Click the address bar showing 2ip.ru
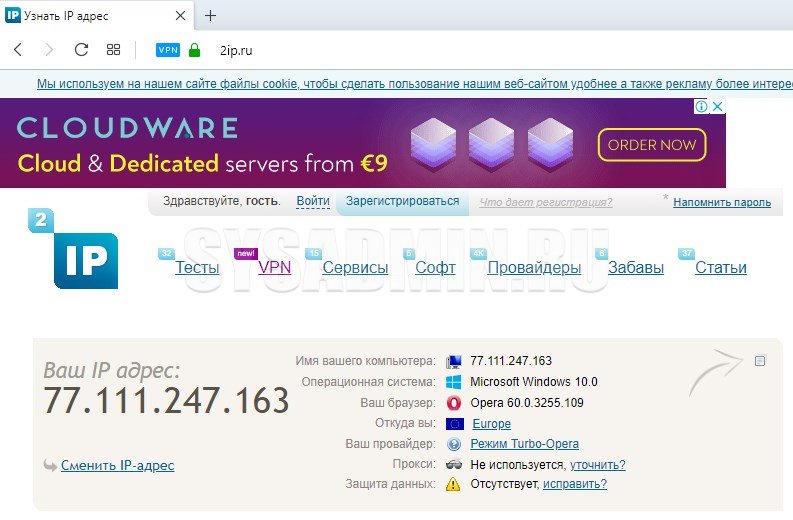The image size is (793, 520). pos(400,50)
